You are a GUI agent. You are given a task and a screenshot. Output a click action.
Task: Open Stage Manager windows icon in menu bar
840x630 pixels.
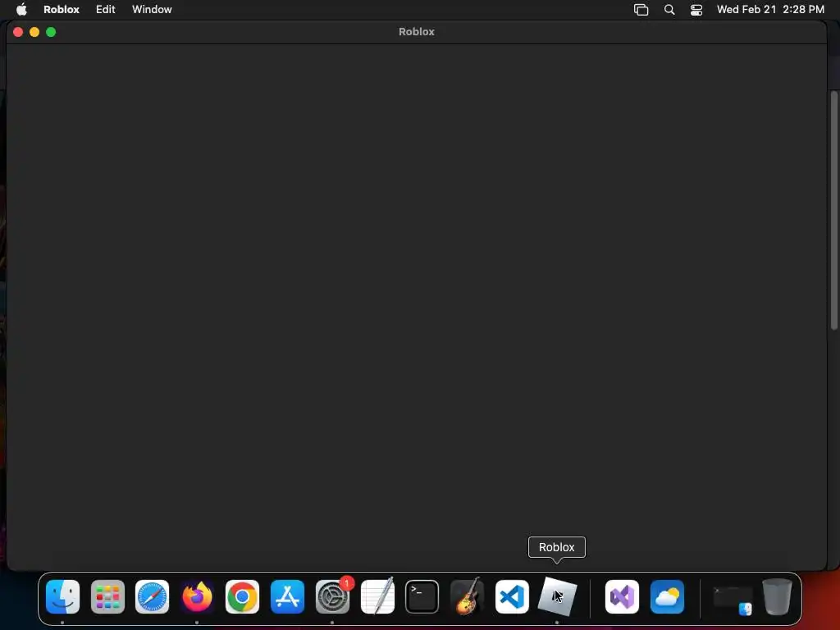[641, 10]
